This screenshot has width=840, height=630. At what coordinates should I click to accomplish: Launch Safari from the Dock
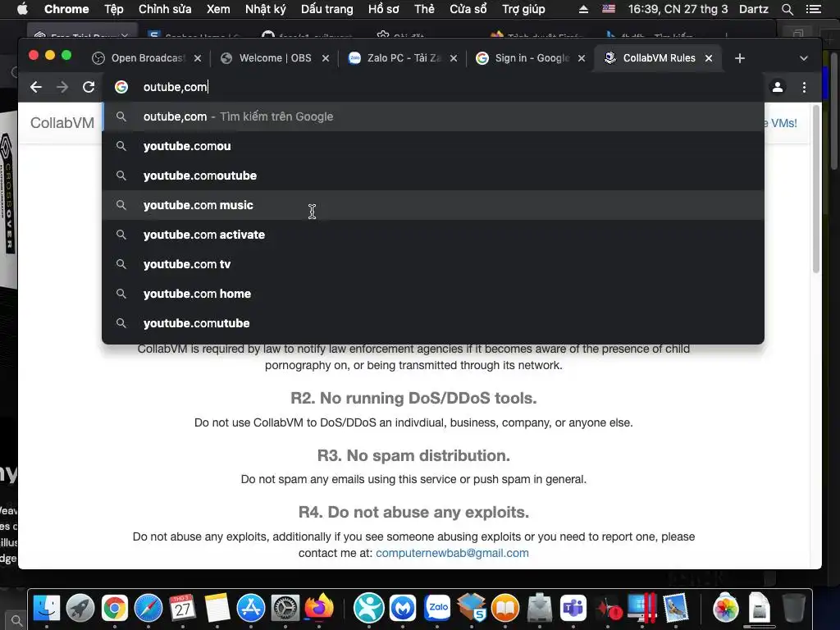point(148,608)
